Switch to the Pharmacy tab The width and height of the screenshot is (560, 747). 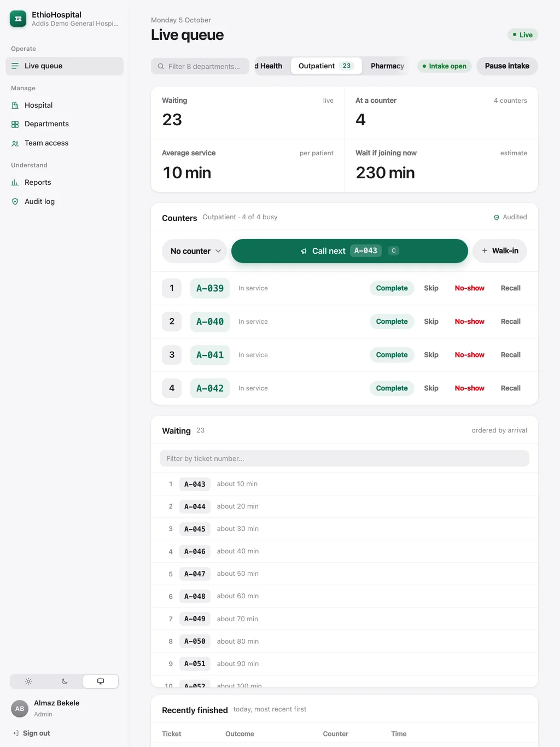(x=387, y=66)
